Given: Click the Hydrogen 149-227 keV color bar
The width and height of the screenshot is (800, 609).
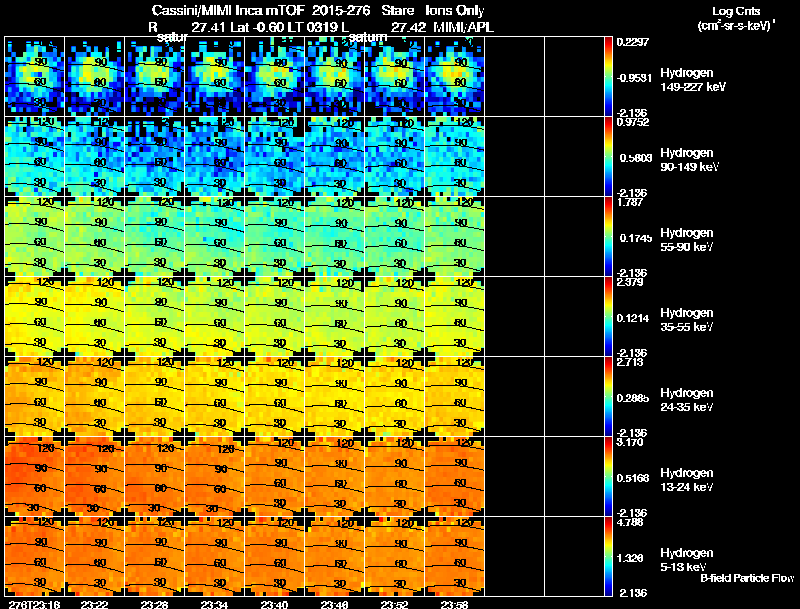Looking at the screenshot, I should click(x=608, y=77).
